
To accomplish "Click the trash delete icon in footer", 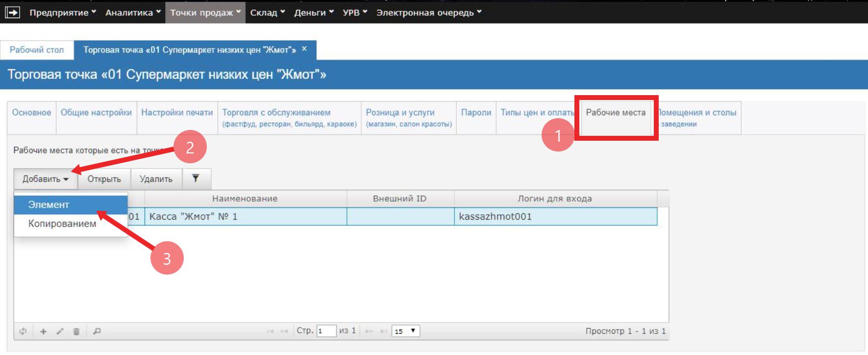I will coord(76,331).
